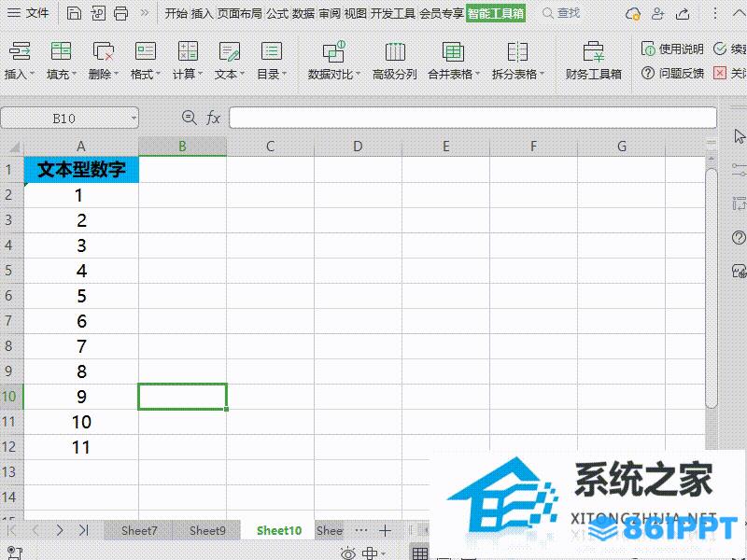Switch to normal grid view in status bar
Image resolution: width=747 pixels, height=560 pixels.
click(x=419, y=553)
